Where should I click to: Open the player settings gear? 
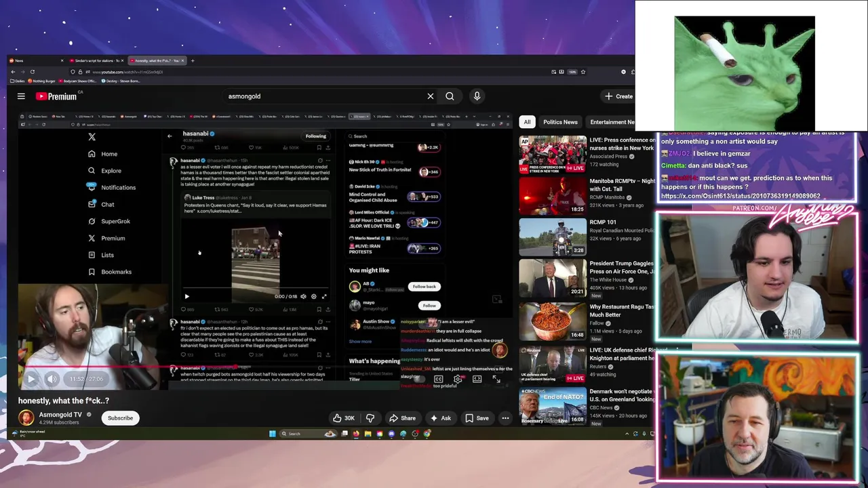458,379
